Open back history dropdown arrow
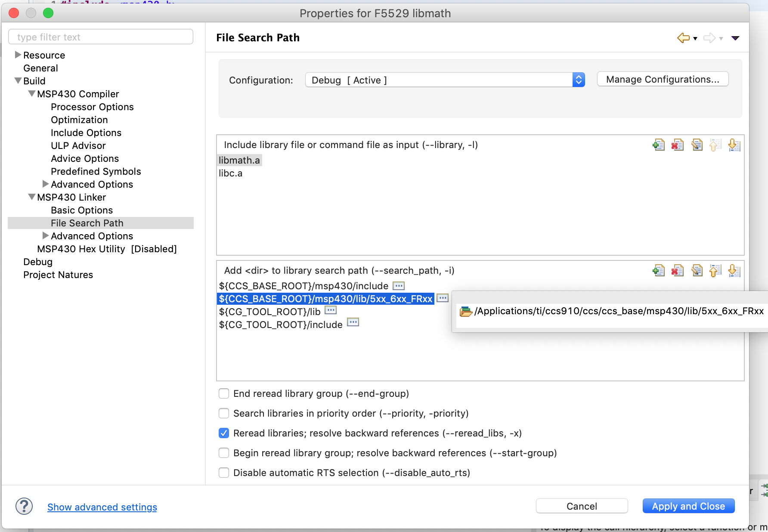The width and height of the screenshot is (768, 532). point(695,39)
